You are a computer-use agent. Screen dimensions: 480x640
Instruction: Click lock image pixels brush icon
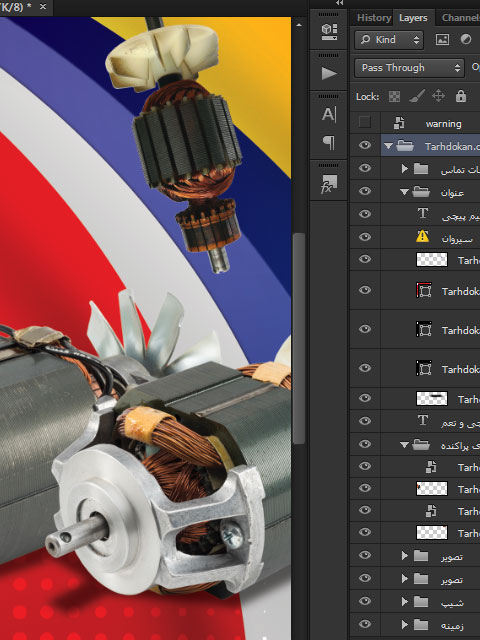click(417, 96)
